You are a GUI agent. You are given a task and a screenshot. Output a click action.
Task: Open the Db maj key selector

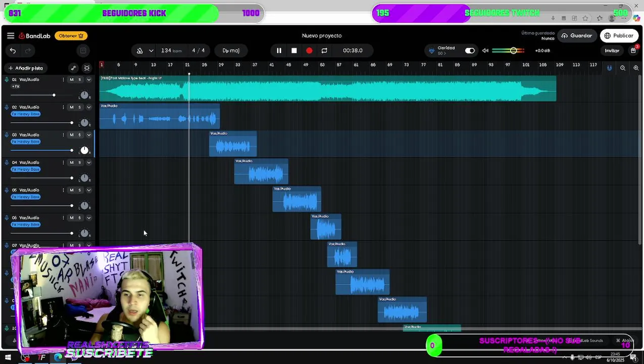(231, 51)
